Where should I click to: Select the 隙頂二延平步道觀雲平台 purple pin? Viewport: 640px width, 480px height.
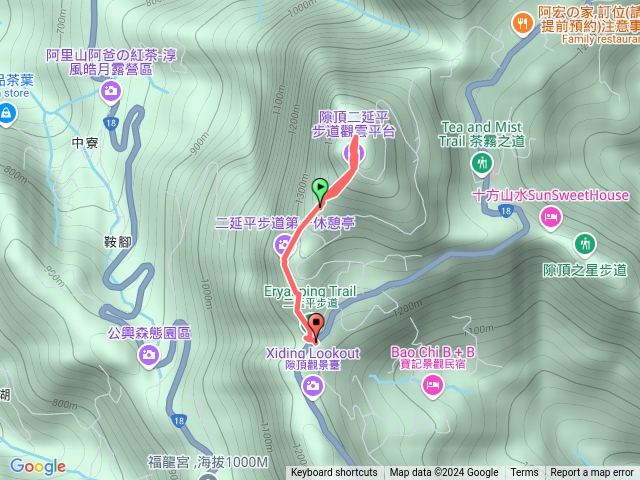(353, 154)
